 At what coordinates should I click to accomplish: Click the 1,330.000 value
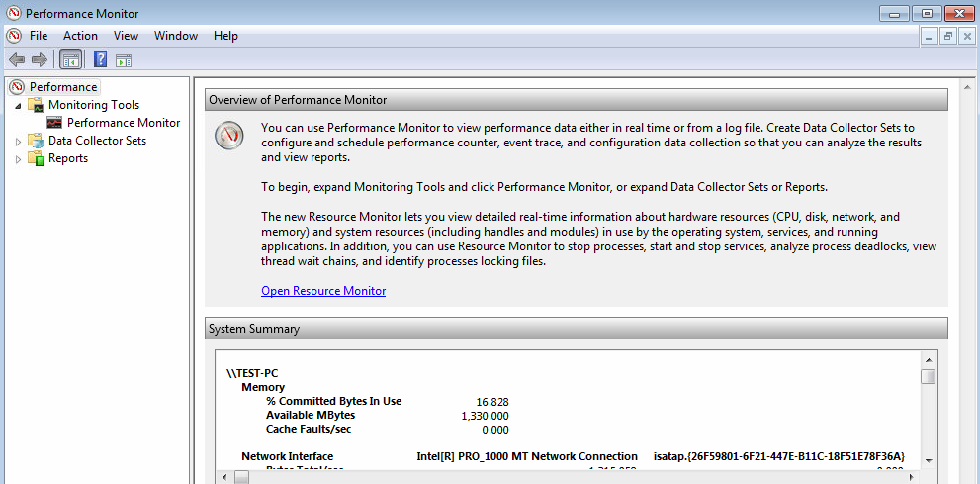pos(485,416)
